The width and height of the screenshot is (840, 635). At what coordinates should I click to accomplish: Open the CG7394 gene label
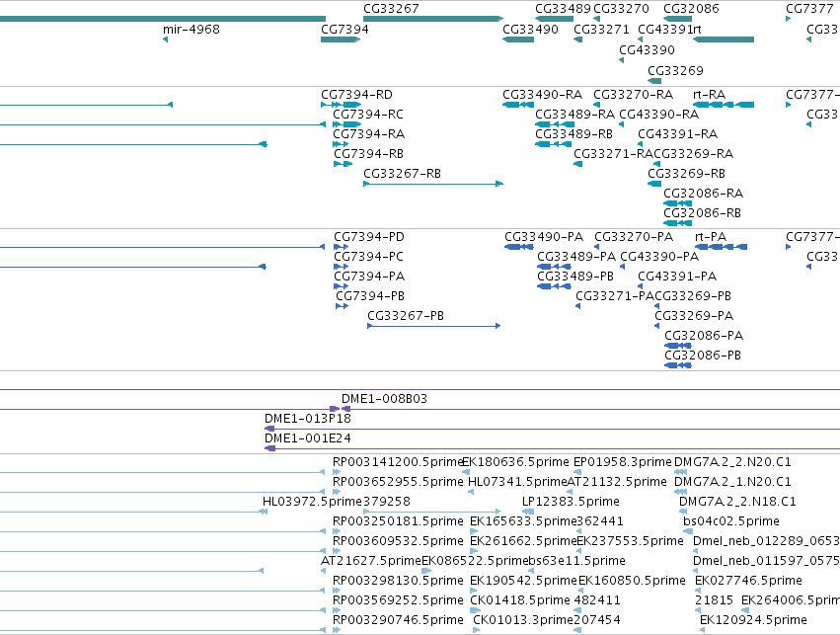pyautogui.click(x=344, y=30)
